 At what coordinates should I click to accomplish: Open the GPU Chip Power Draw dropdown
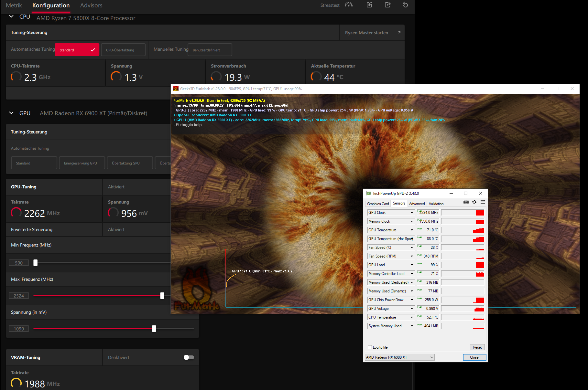point(412,300)
